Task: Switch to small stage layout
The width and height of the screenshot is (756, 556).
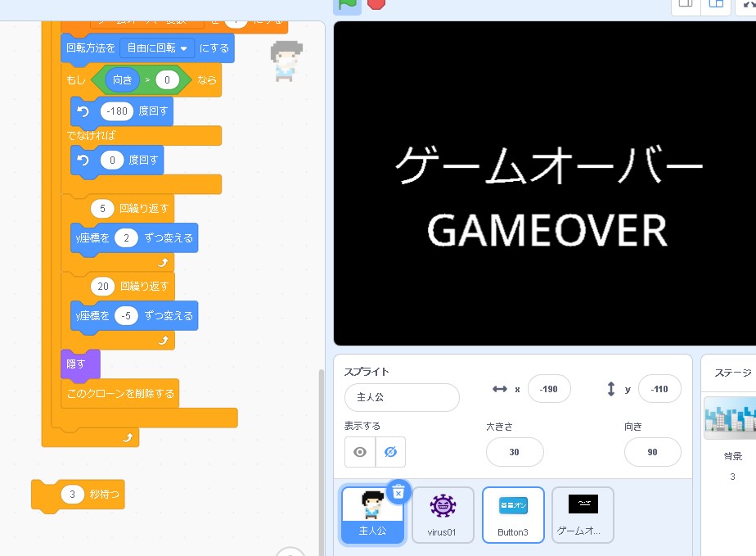Action: pyautogui.click(x=685, y=4)
